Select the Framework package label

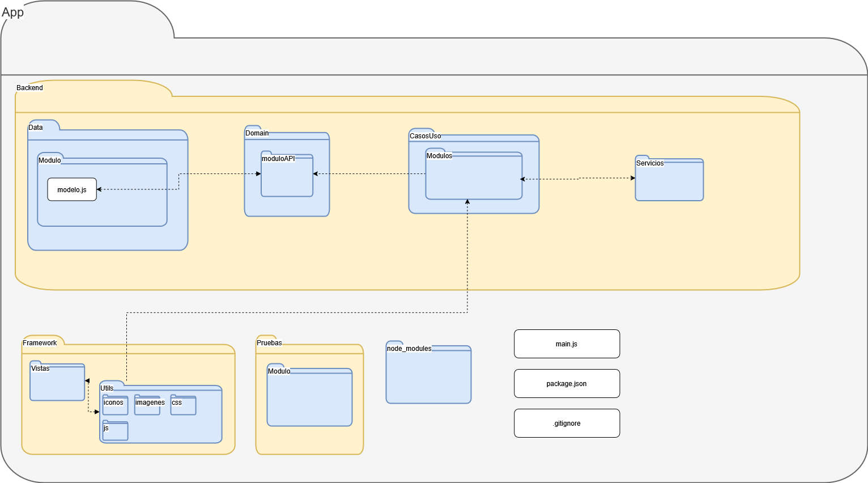pos(40,343)
